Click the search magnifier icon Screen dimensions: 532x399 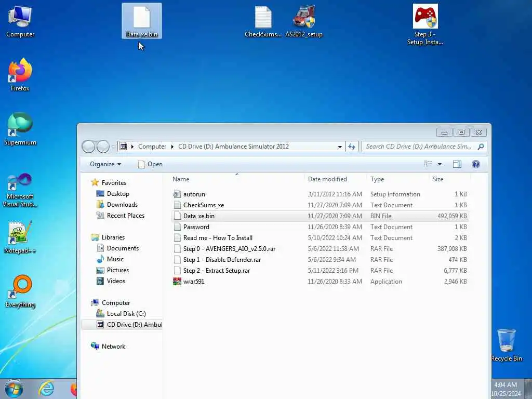(x=481, y=147)
